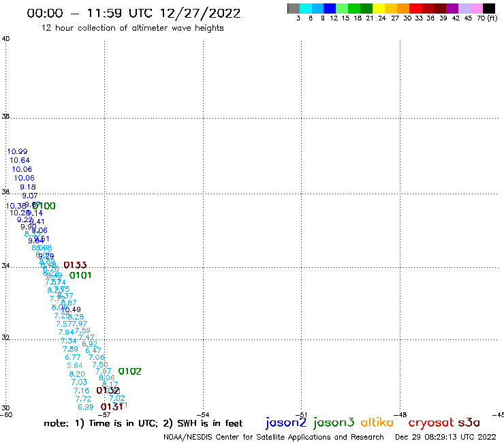This screenshot has height=443, width=504.
Task: Click the wave height value 8.20
Action: tap(77, 374)
